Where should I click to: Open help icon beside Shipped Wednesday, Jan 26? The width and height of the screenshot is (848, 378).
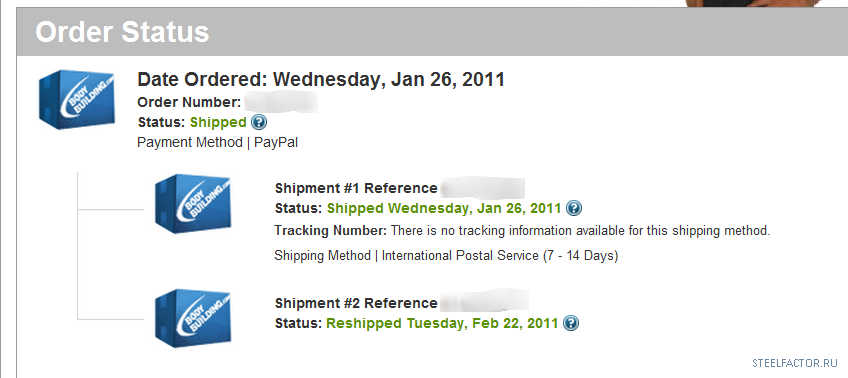pos(574,208)
